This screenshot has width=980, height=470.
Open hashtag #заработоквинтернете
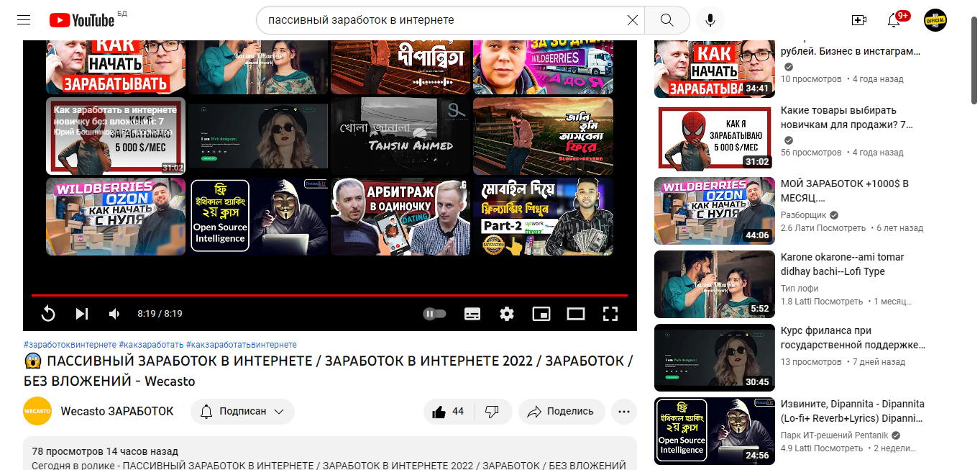point(70,345)
